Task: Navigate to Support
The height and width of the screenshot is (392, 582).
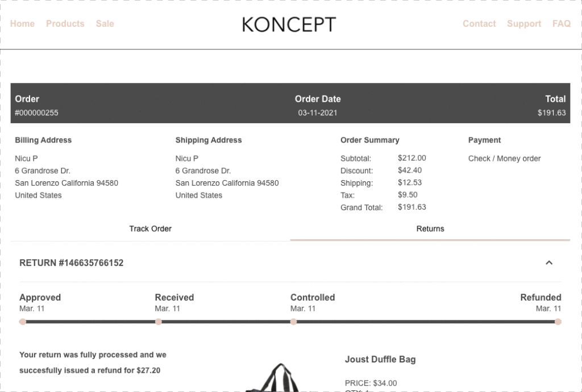Action: click(x=524, y=23)
